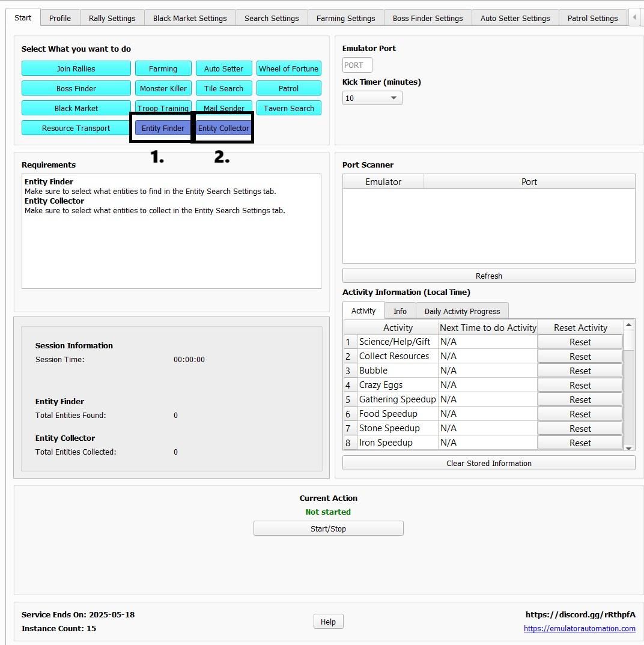Viewport: 644px width, 645px height.
Task: Open the emulatorautomation.com link
Action: click(579, 628)
